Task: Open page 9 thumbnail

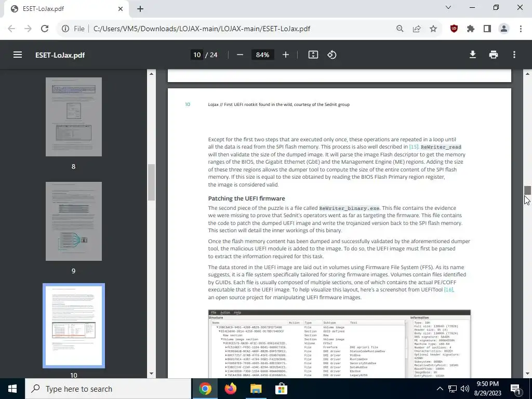Action: [74, 221]
